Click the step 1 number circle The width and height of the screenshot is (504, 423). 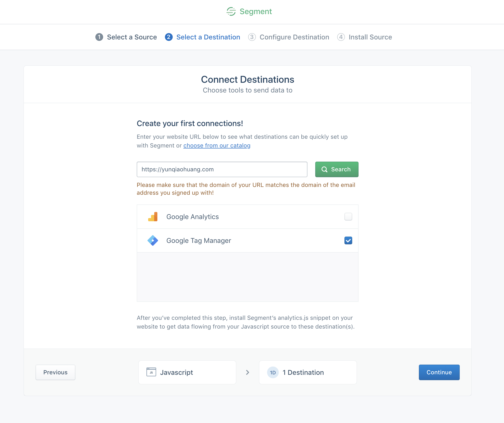[x=99, y=37]
